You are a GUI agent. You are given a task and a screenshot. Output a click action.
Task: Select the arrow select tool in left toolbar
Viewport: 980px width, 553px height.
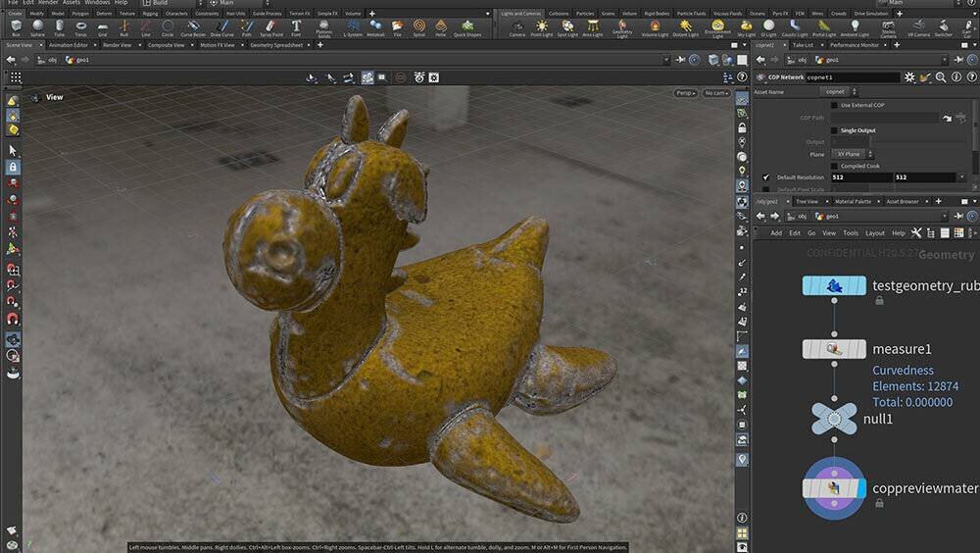[13, 151]
